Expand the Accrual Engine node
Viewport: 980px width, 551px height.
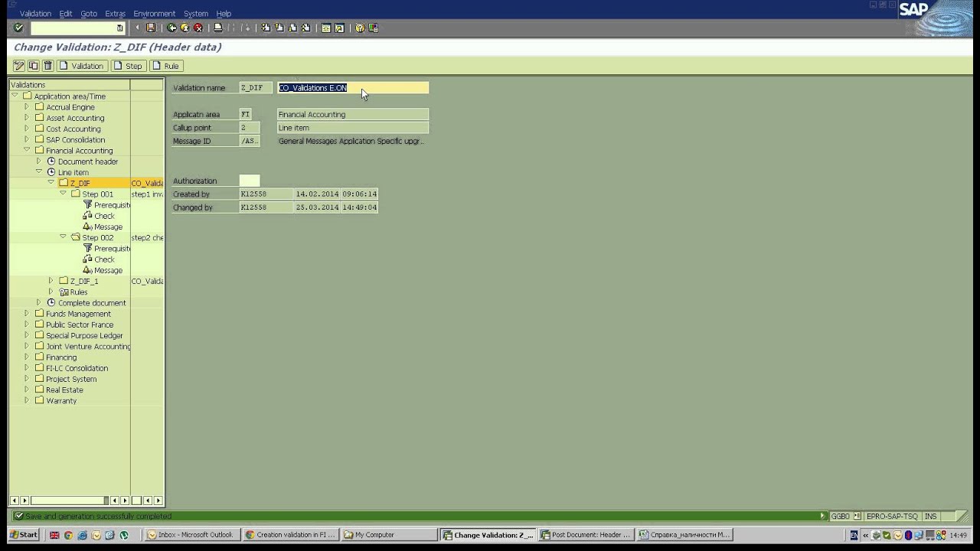point(27,106)
